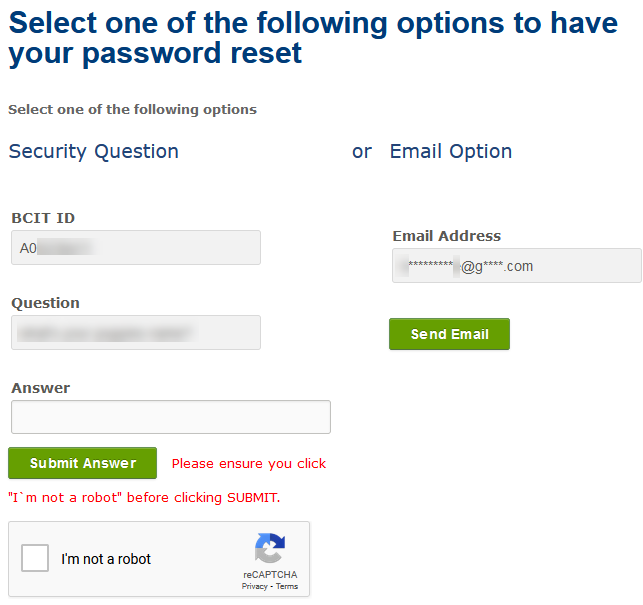Click the I'm not a robot text
Viewport: 643px width, 605px height.
(106, 559)
